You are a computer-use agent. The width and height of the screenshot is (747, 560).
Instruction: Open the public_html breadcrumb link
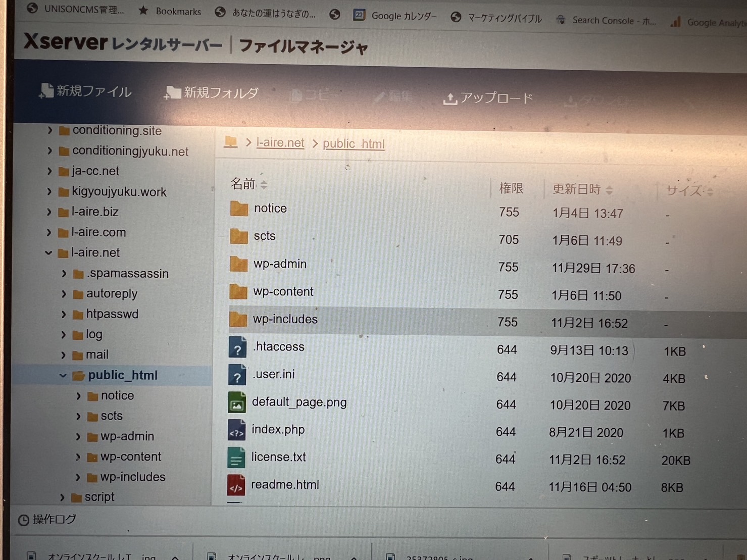[x=354, y=144]
